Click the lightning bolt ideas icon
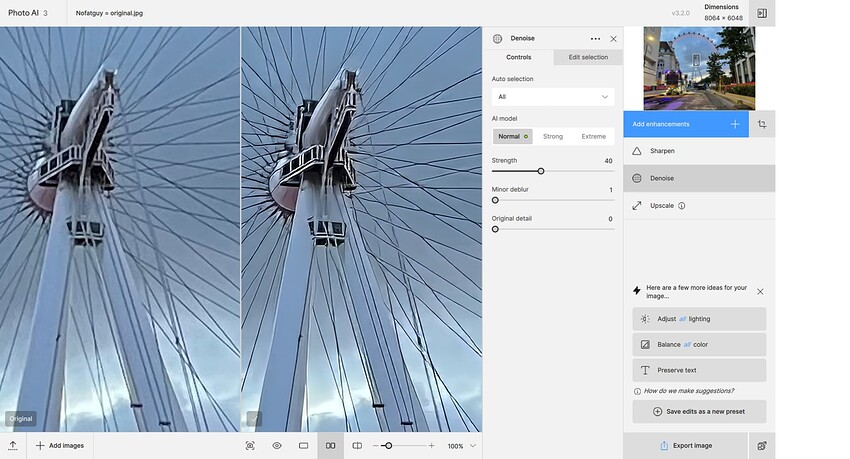The width and height of the screenshot is (850, 459). click(637, 290)
